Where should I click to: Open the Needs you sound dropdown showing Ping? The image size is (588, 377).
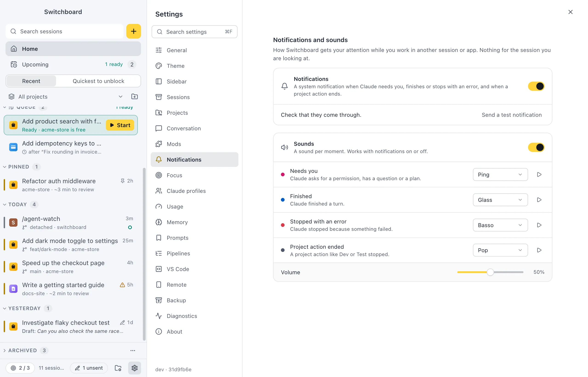500,174
